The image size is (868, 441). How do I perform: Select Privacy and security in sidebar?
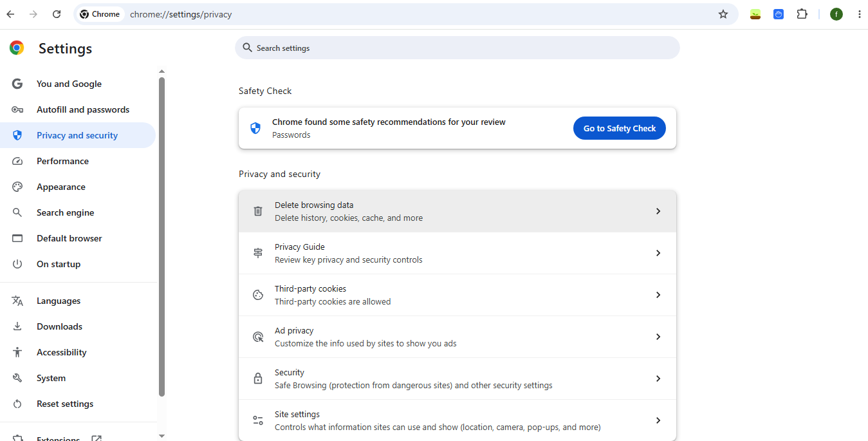tap(78, 135)
